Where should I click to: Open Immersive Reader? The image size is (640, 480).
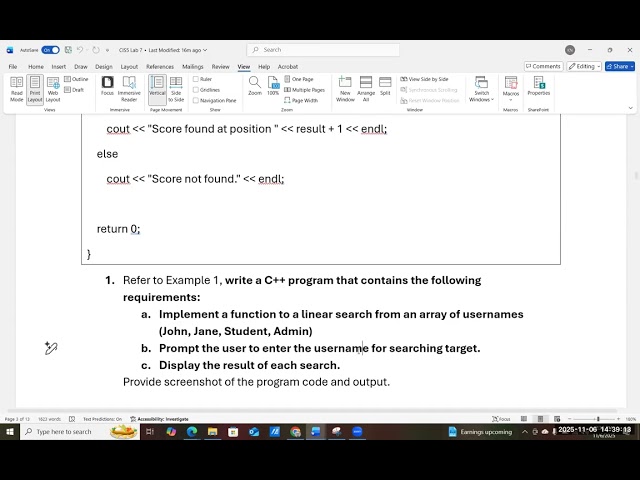click(129, 89)
